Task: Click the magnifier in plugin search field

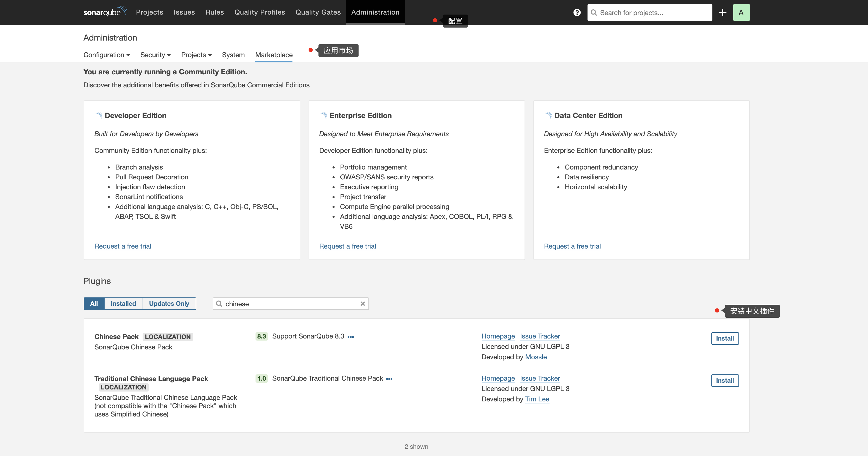Action: pyautogui.click(x=219, y=303)
